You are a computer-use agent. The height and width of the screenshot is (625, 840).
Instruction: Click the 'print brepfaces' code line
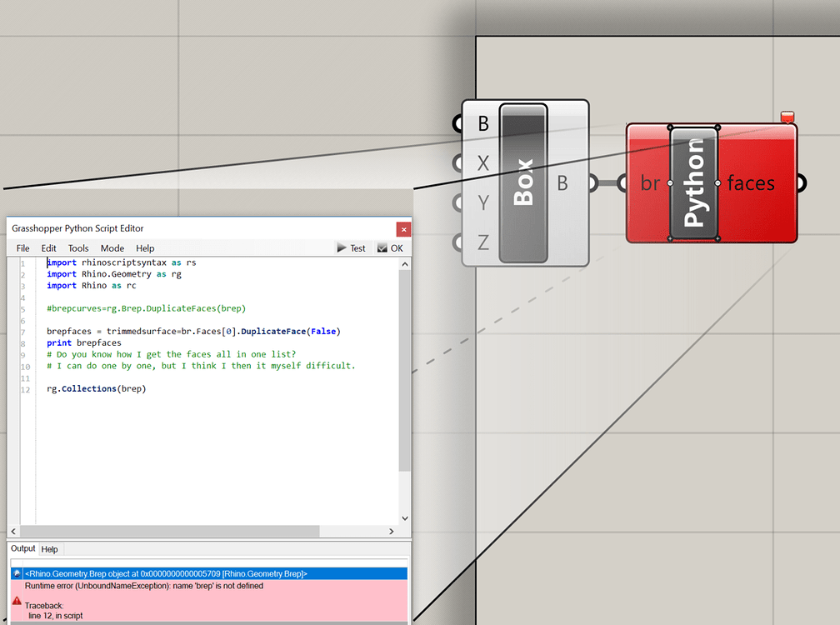(x=84, y=342)
